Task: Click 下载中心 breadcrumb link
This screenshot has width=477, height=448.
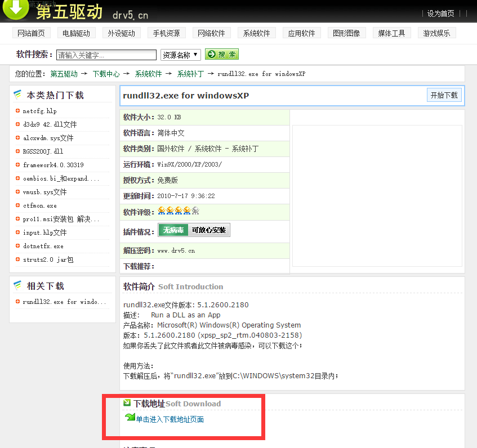Action: click(x=106, y=74)
